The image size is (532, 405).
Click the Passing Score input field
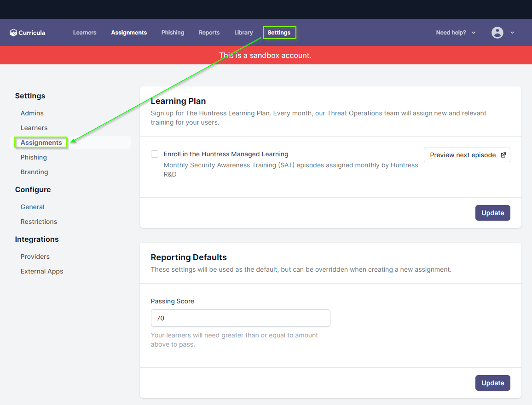pyautogui.click(x=241, y=318)
